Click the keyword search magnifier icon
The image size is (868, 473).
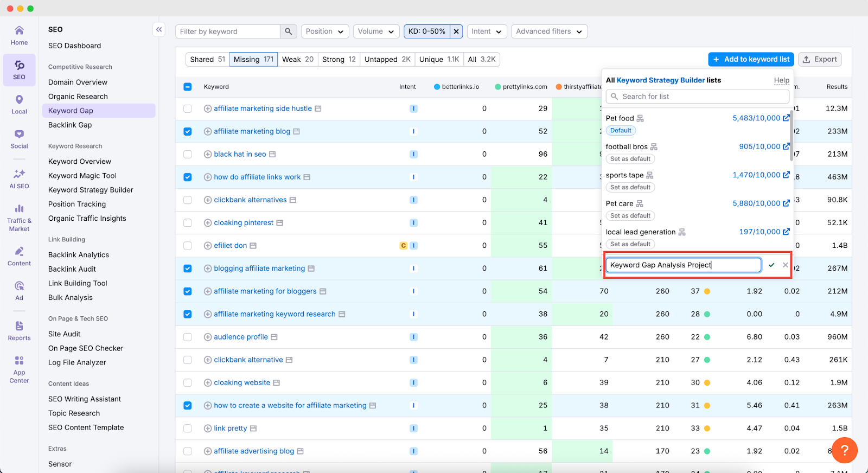[288, 31]
